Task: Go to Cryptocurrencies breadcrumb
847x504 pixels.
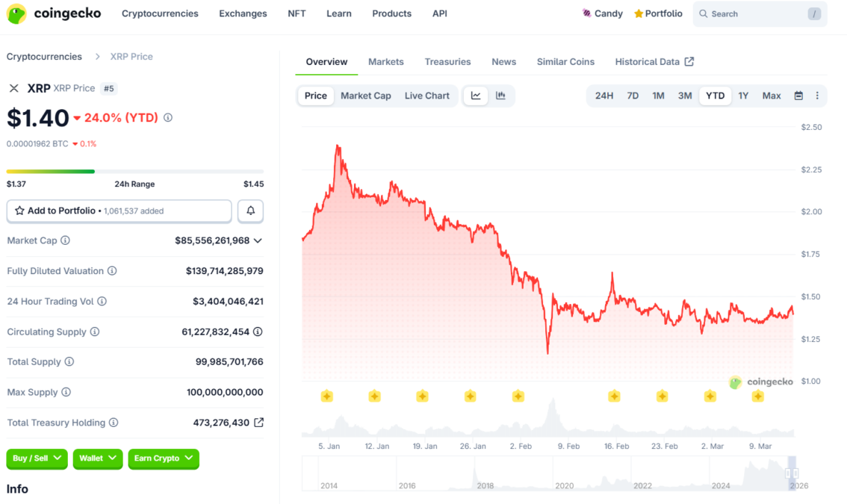Action: point(44,57)
